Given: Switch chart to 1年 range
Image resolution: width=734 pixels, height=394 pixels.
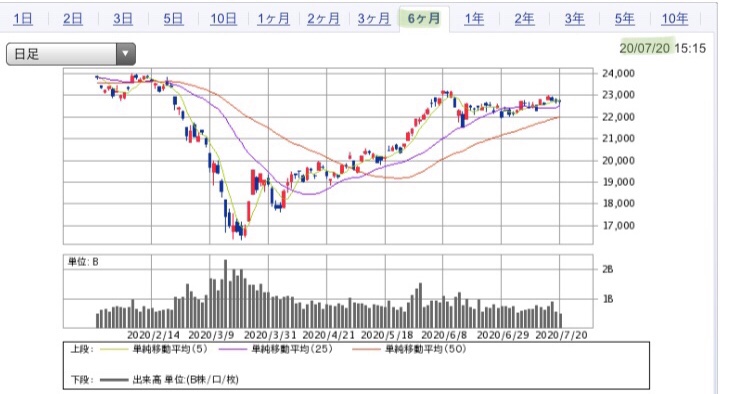Looking at the screenshot, I should (474, 19).
